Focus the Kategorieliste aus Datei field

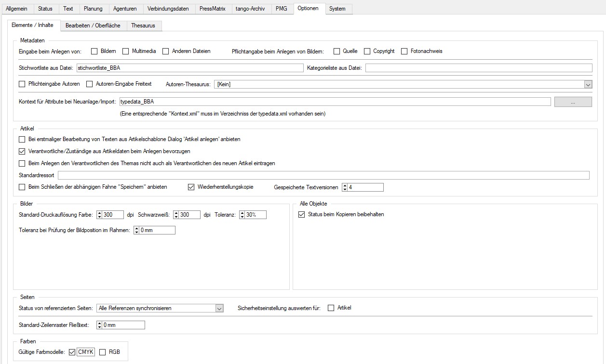pos(478,68)
